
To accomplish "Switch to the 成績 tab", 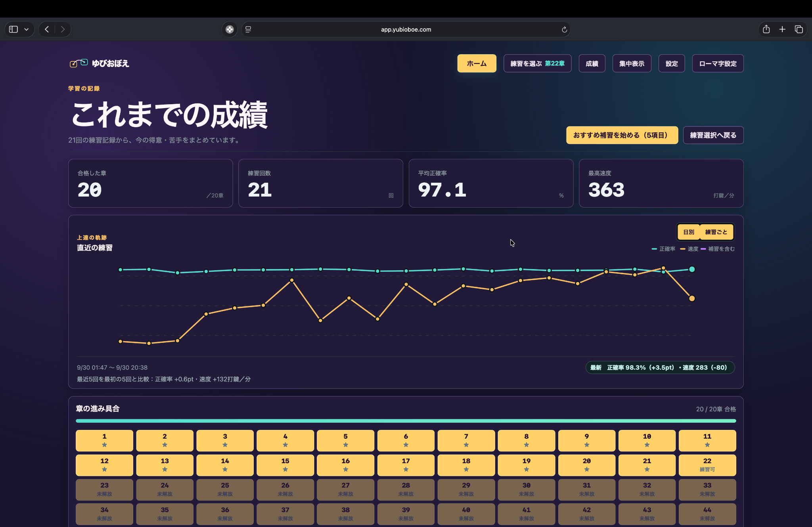I will pos(592,63).
